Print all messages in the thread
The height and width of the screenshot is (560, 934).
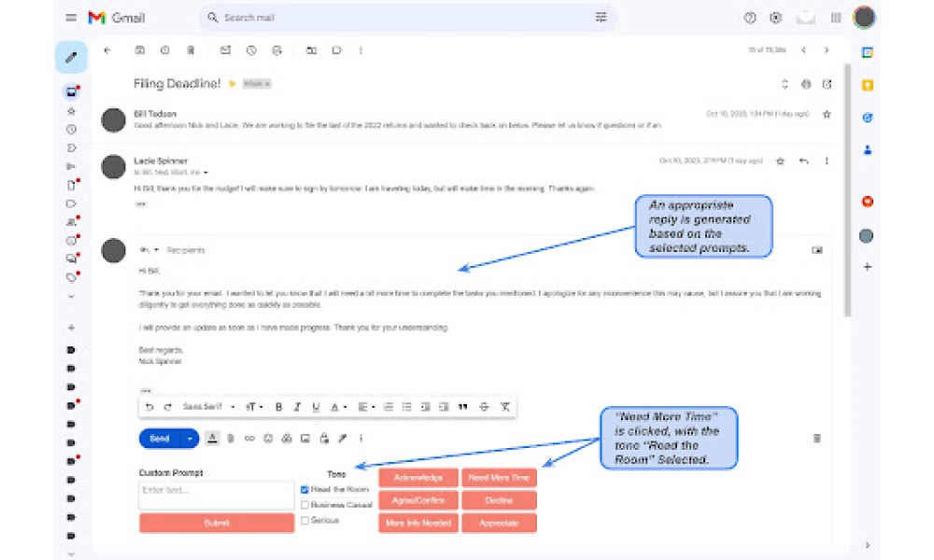(x=806, y=84)
